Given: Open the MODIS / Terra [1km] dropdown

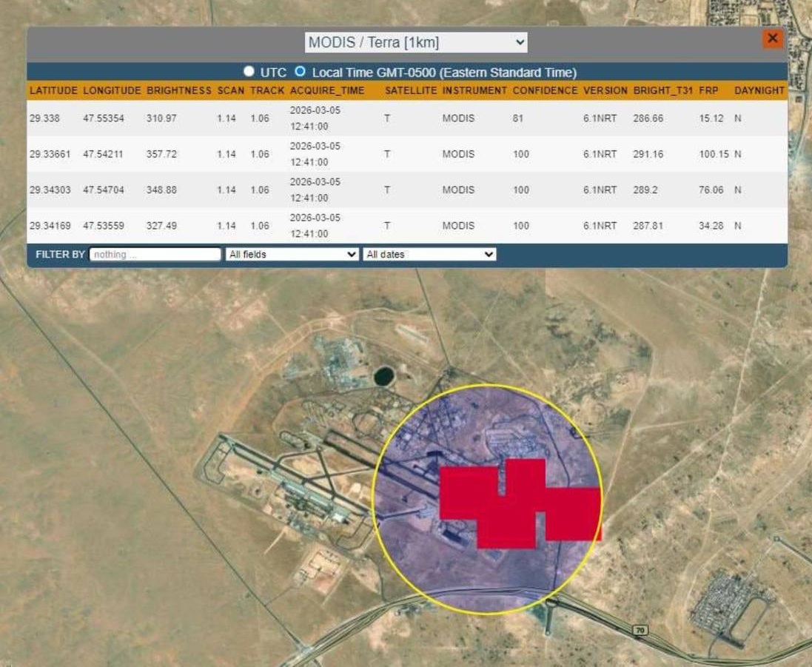Looking at the screenshot, I should pyautogui.click(x=416, y=42).
